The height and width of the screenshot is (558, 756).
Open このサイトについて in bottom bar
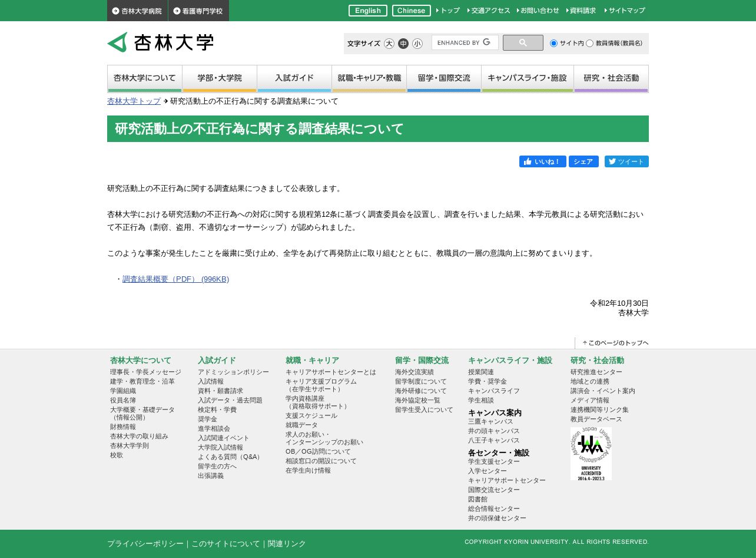[x=226, y=544]
